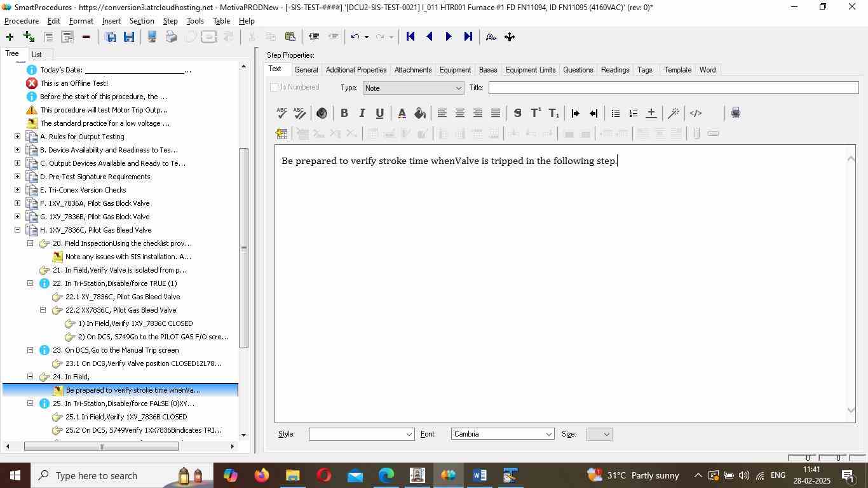Screen dimensions: 868x488
Task: Collapse step 22. In Tri-Station node
Action: [x=30, y=283]
